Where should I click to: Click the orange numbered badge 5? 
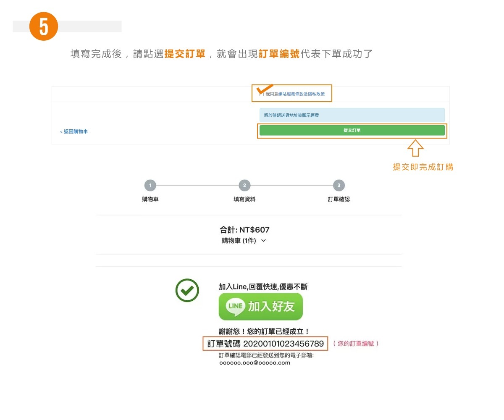(x=43, y=26)
